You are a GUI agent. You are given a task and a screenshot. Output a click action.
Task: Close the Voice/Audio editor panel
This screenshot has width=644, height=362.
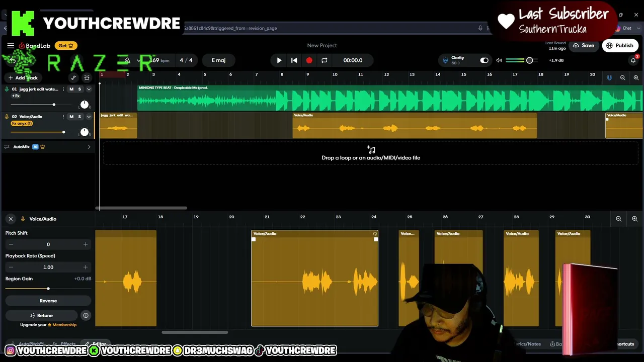pos(11,219)
